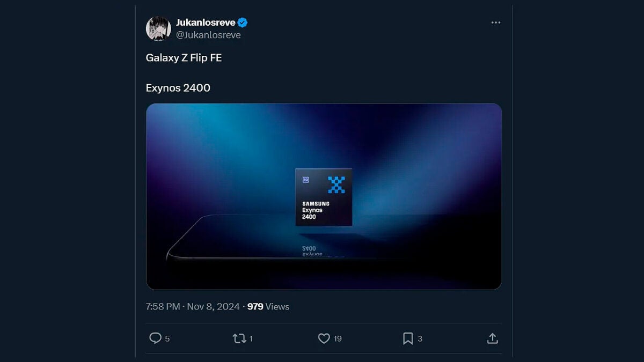Open the share upload arrow icon
Viewport: 644px width, 362px height.
click(x=492, y=338)
